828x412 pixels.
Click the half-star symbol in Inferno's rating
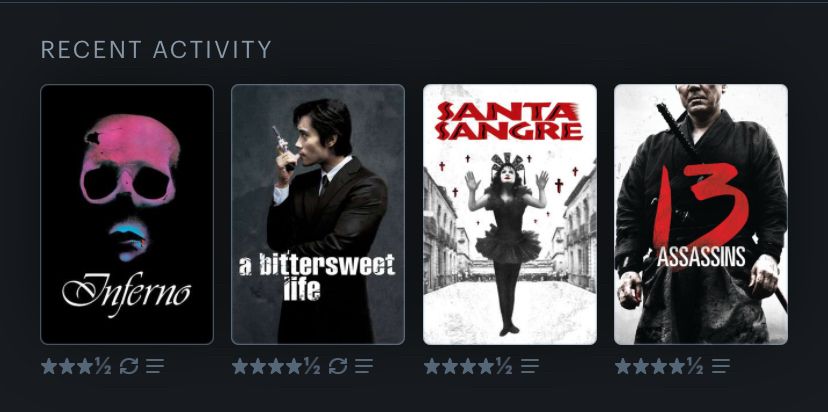tap(103, 366)
